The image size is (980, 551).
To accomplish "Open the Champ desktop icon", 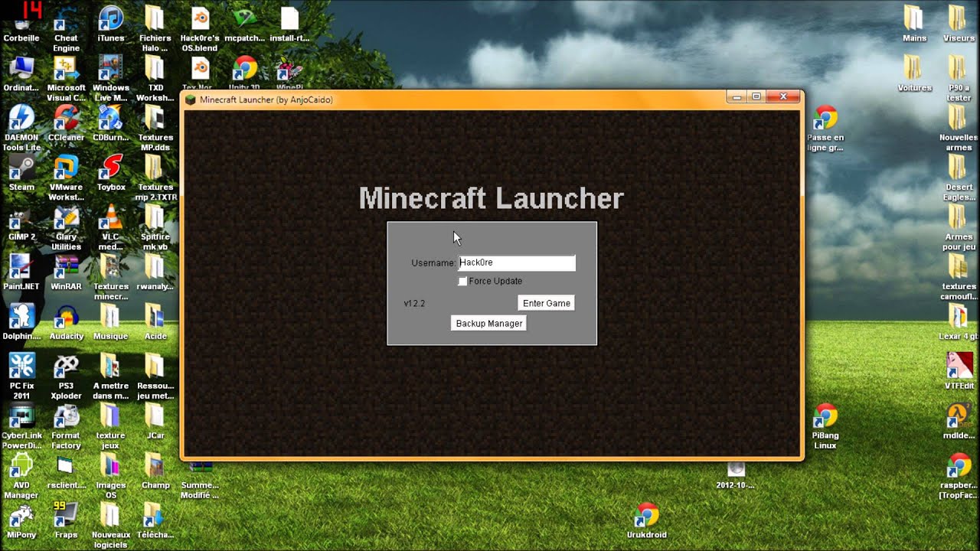I will click(x=155, y=471).
